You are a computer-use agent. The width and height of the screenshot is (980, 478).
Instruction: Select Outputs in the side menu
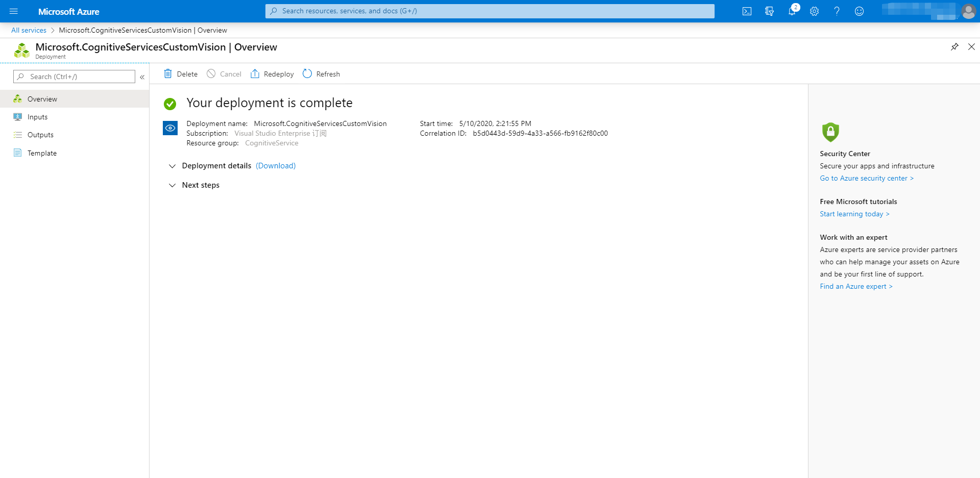[40, 135]
